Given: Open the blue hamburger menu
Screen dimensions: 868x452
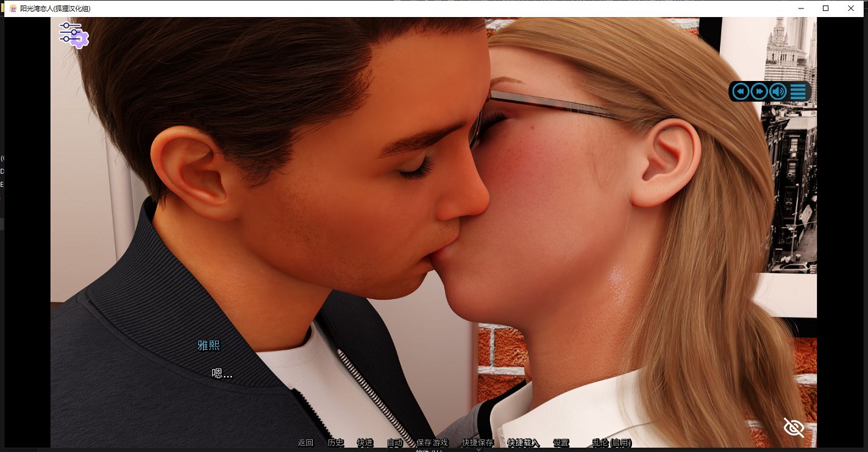Looking at the screenshot, I should 798,91.
